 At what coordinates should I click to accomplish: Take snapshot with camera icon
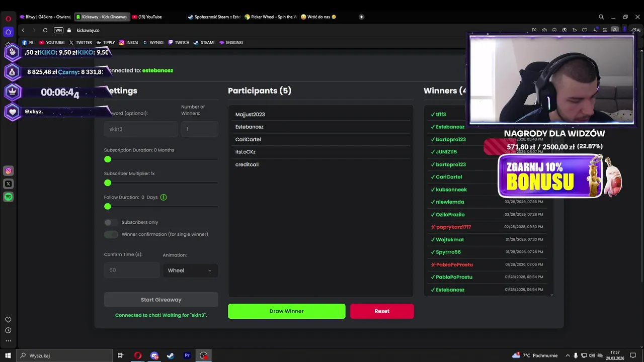click(x=544, y=30)
